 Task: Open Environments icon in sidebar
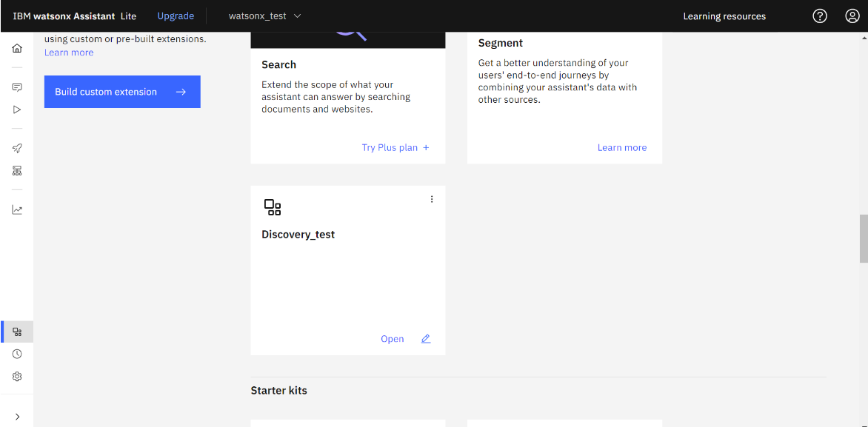point(17,171)
